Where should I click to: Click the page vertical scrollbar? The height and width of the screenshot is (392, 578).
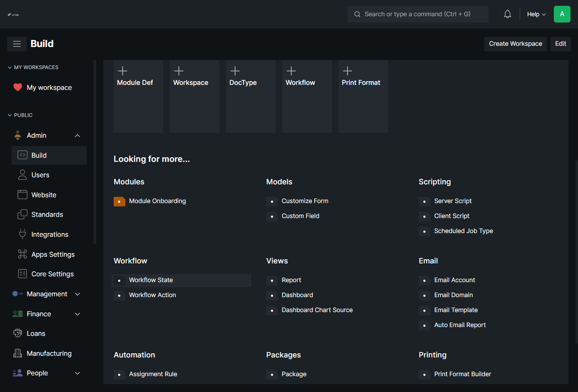point(576,251)
